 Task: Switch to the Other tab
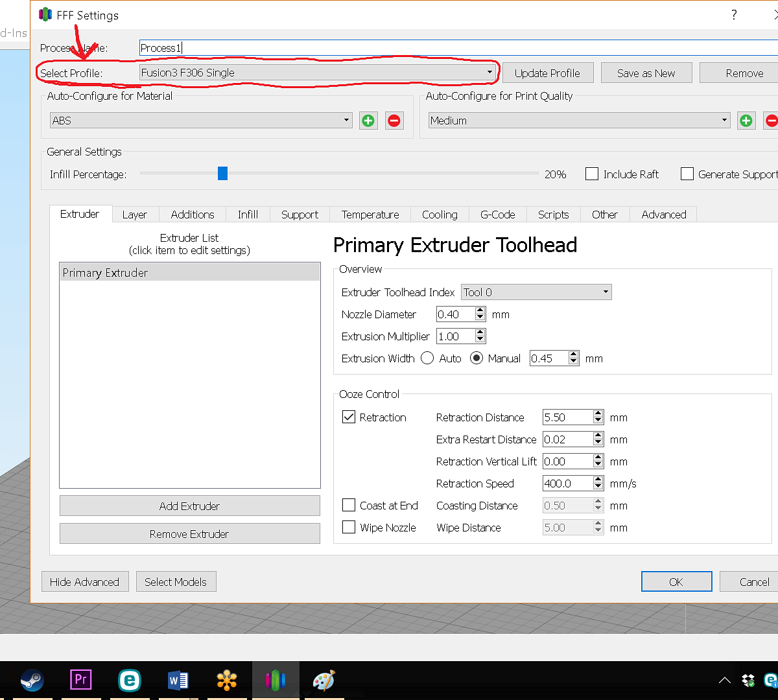point(605,215)
